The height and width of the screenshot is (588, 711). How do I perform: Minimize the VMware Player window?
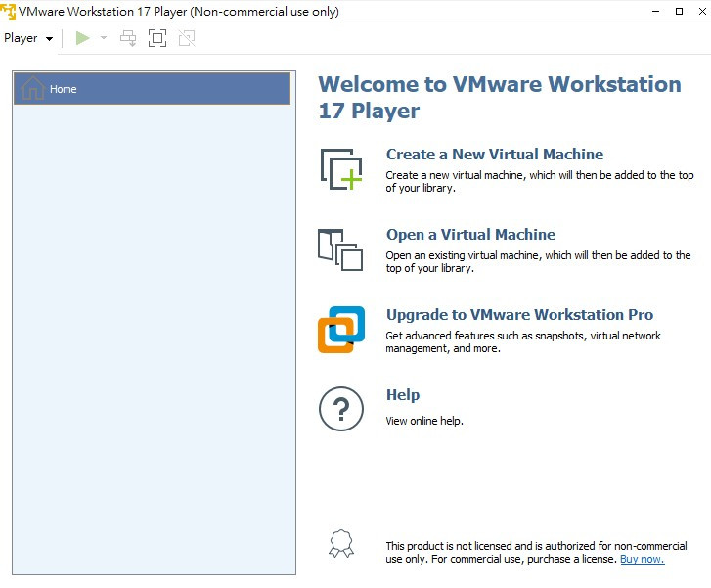pyautogui.click(x=655, y=12)
